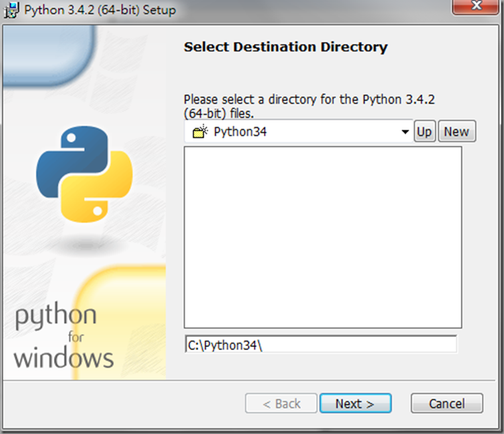Click the installer icon in title bar
The image size is (504, 434).
(x=11, y=9)
